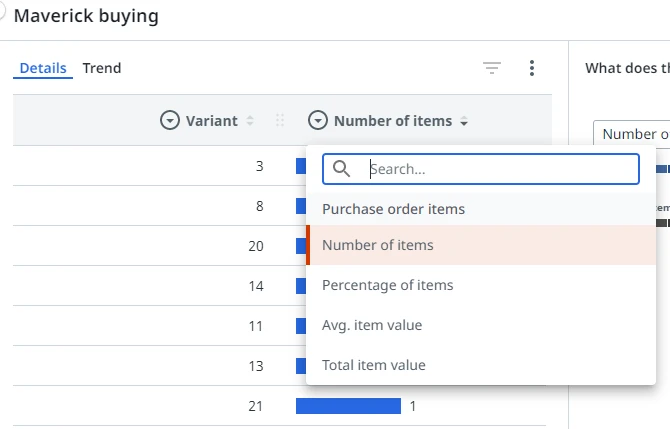Grab the column drag handle dots
Viewport: 670px width, 429px height.
(x=280, y=120)
